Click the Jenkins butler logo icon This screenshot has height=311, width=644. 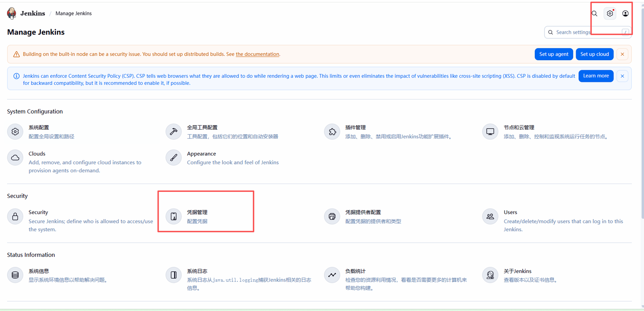coord(12,14)
